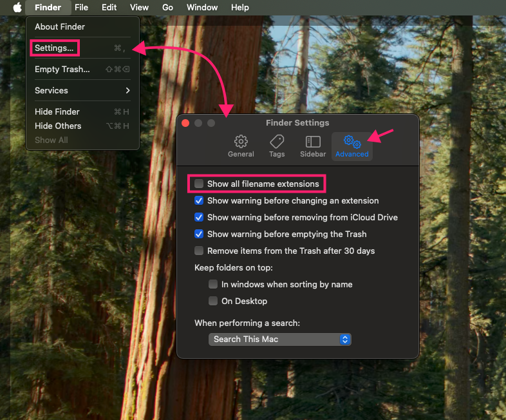
Task: Open the File menu
Action: (81, 8)
